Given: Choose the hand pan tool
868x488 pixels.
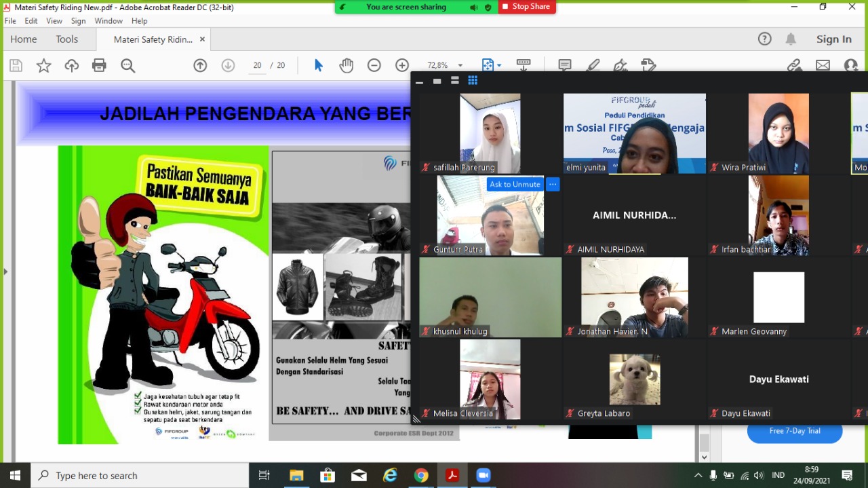Looking at the screenshot, I should click(347, 65).
